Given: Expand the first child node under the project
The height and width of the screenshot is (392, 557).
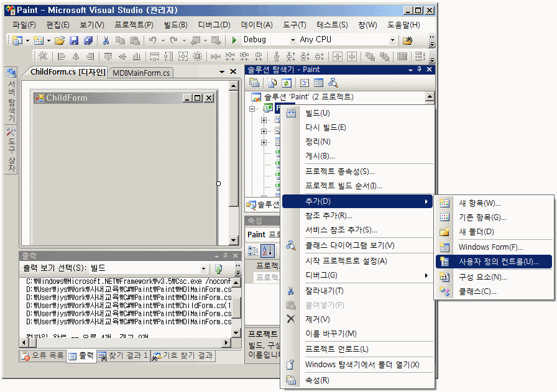Looking at the screenshot, I should click(x=264, y=120).
